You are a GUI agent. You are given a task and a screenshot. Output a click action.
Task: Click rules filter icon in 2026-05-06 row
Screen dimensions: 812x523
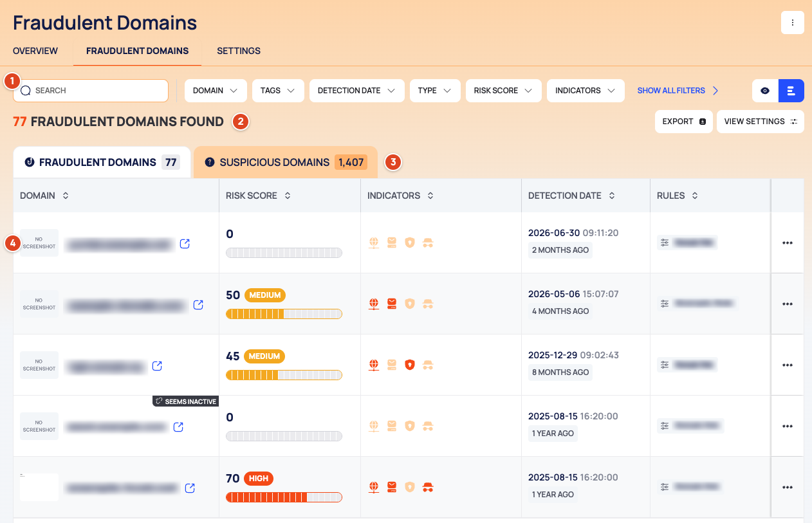coord(665,304)
